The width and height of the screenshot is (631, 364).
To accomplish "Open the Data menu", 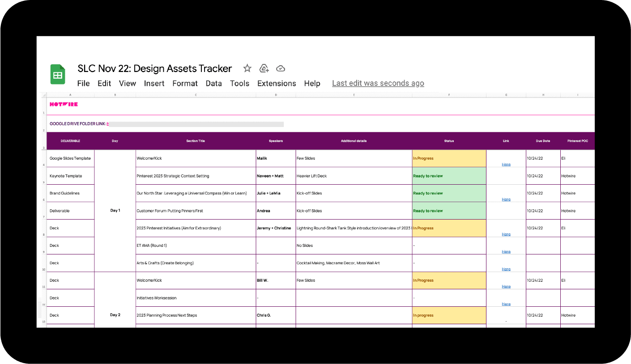I will click(x=213, y=83).
